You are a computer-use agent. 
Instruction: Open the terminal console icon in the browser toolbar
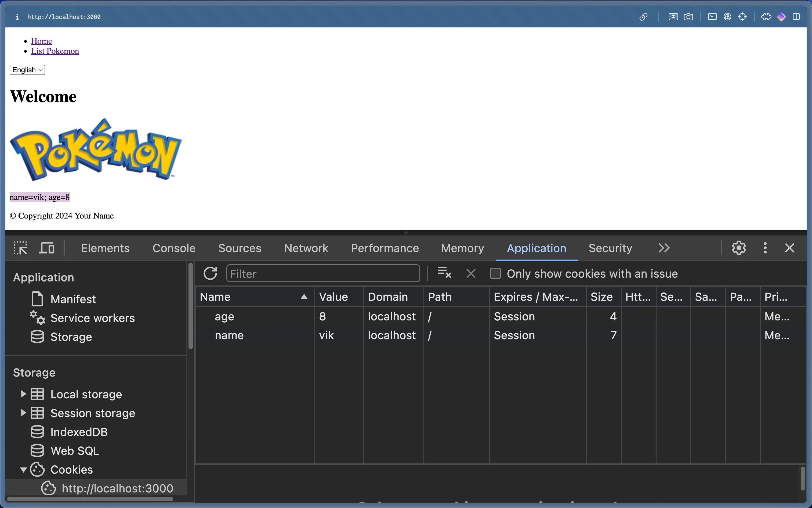712,17
